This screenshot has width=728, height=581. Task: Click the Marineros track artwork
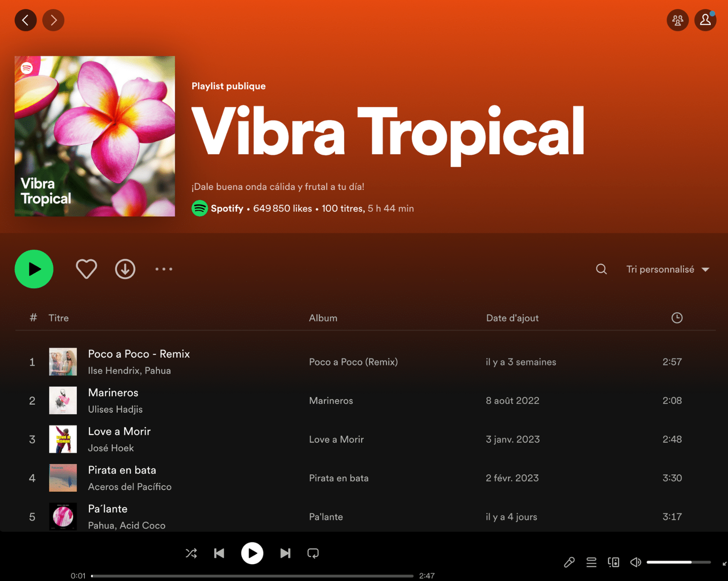pyautogui.click(x=63, y=400)
